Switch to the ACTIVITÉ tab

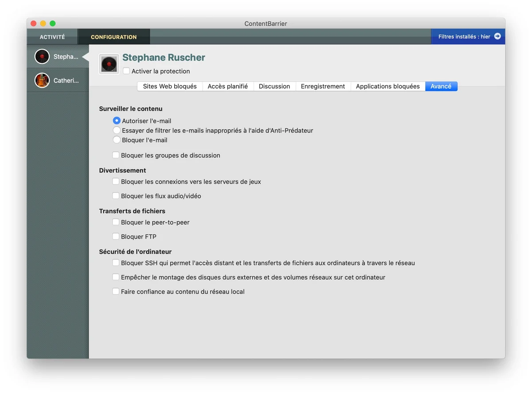click(52, 37)
